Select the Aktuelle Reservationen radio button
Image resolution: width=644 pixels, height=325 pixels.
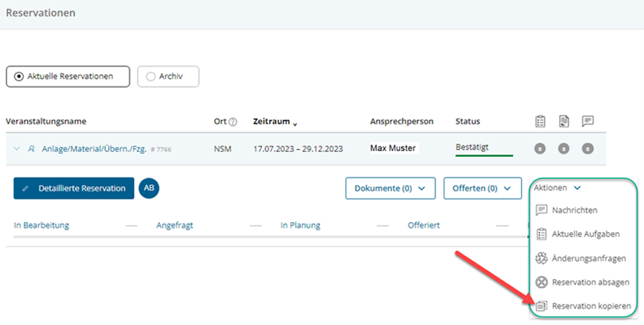19,77
